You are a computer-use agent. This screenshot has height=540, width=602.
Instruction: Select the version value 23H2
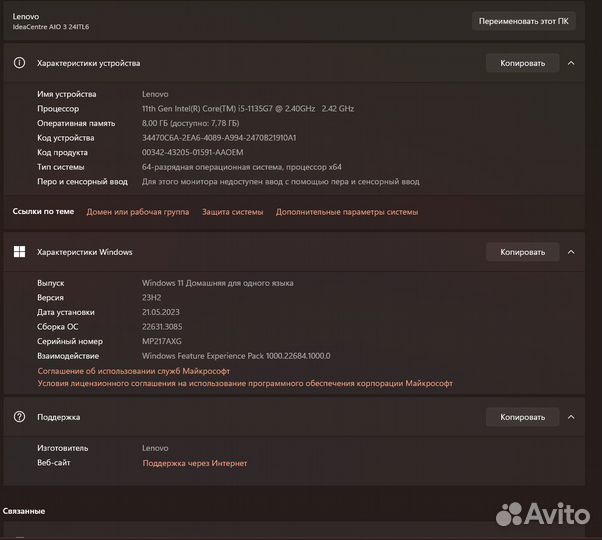(x=151, y=297)
